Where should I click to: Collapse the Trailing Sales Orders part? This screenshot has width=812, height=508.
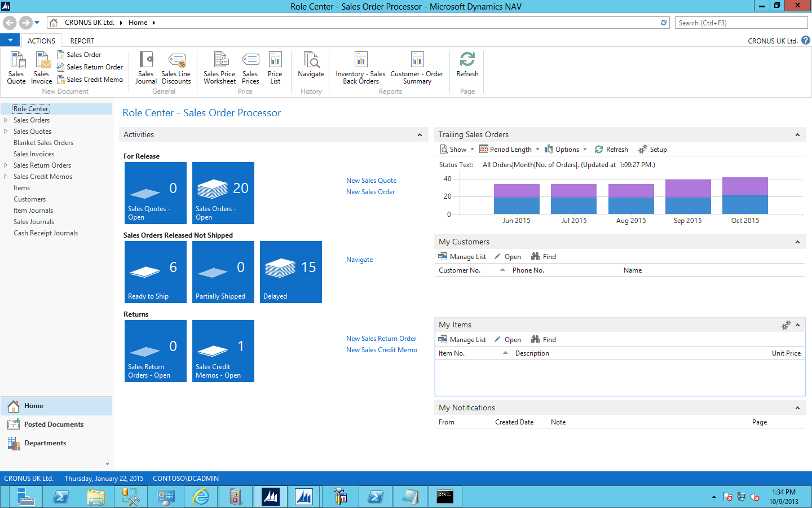click(797, 135)
